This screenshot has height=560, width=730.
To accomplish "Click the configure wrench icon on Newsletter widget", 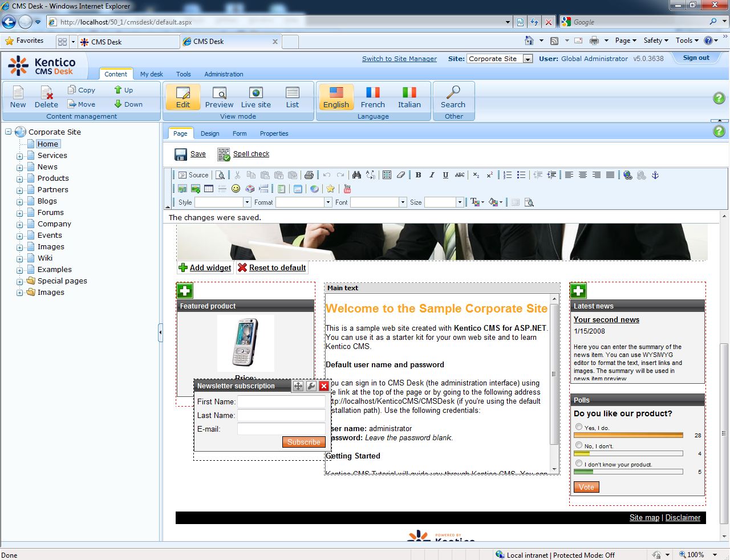I will click(311, 386).
